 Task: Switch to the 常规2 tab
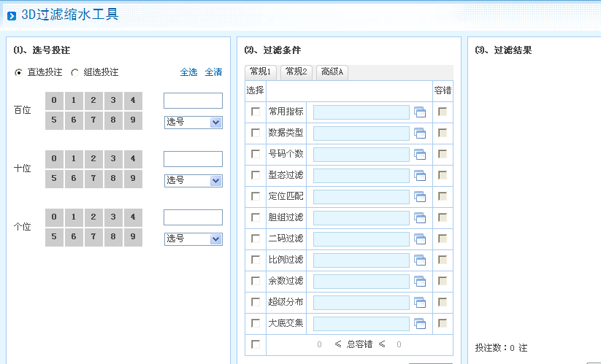[296, 72]
